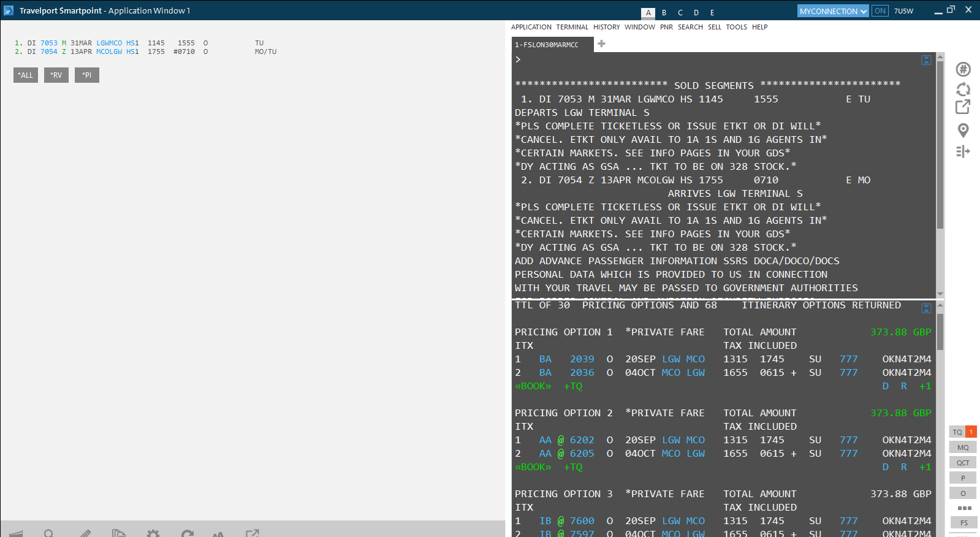
Task: Click the collapse icon of the lower pricing pane
Action: point(926,308)
